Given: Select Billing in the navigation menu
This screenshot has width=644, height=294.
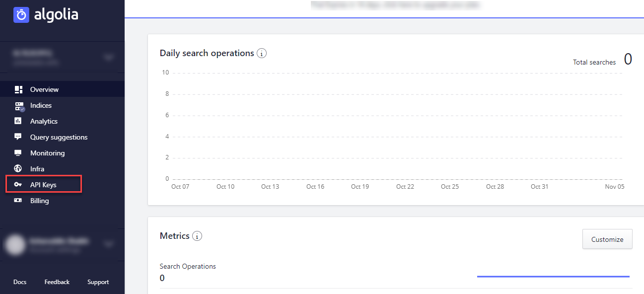Looking at the screenshot, I should click(39, 200).
